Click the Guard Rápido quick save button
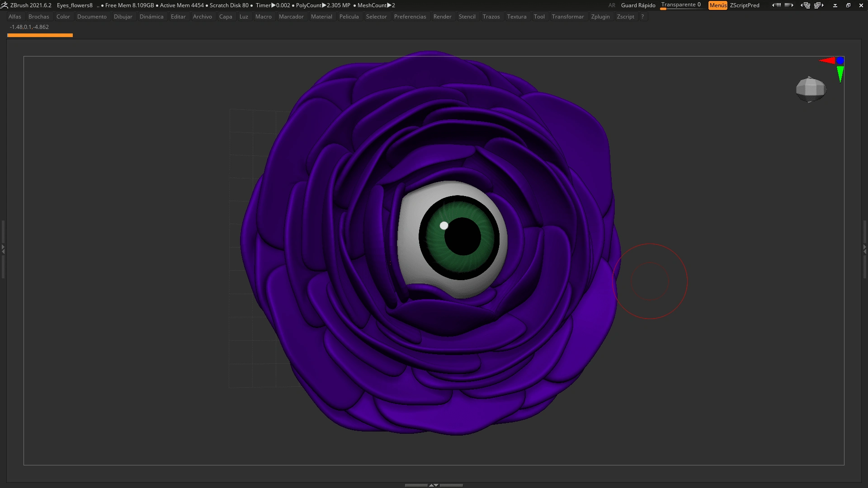The width and height of the screenshot is (868, 488). [638, 5]
